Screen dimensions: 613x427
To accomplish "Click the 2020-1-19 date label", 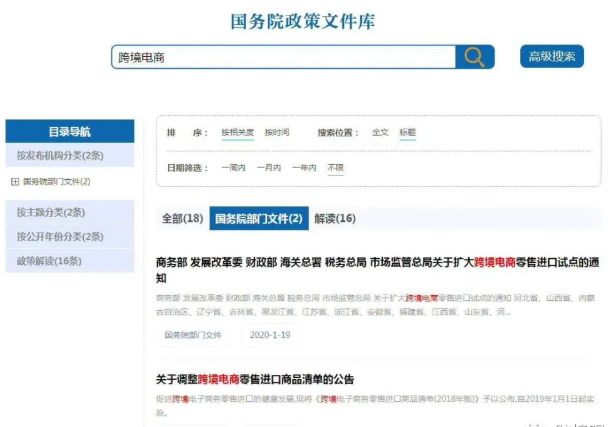I will 270,335.
